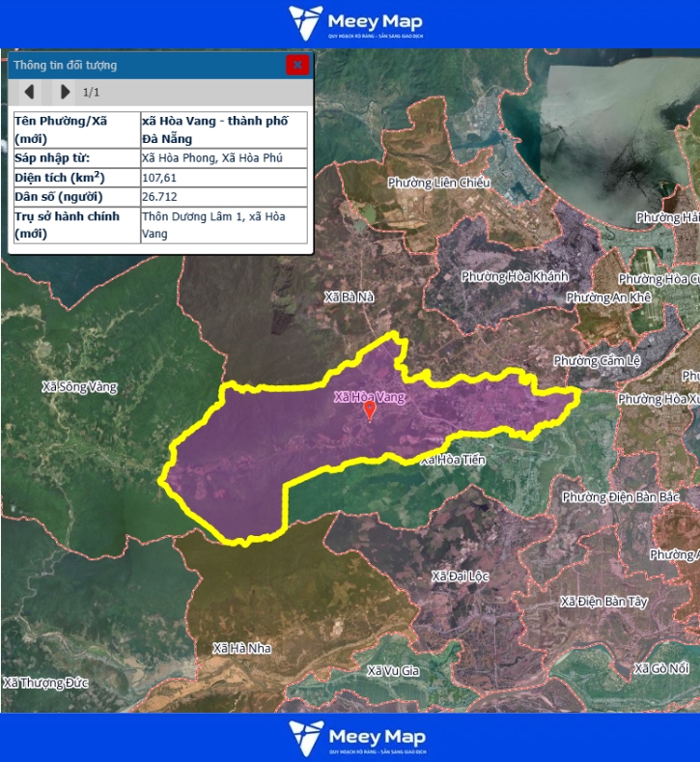This screenshot has width=700, height=762.
Task: Click the next record right arrow
Action: tap(65, 92)
